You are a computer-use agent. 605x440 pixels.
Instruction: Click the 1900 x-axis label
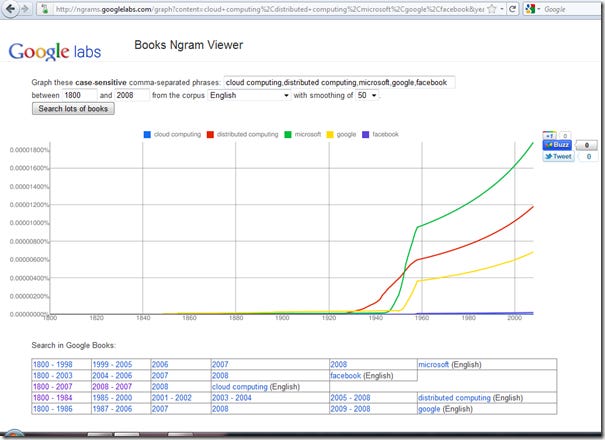click(x=282, y=318)
